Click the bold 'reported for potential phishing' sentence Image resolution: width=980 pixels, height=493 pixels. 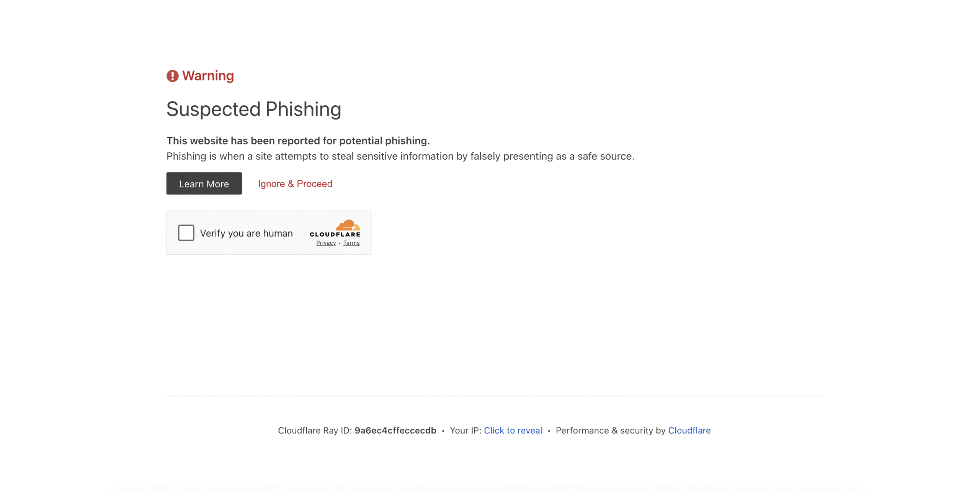point(298,141)
